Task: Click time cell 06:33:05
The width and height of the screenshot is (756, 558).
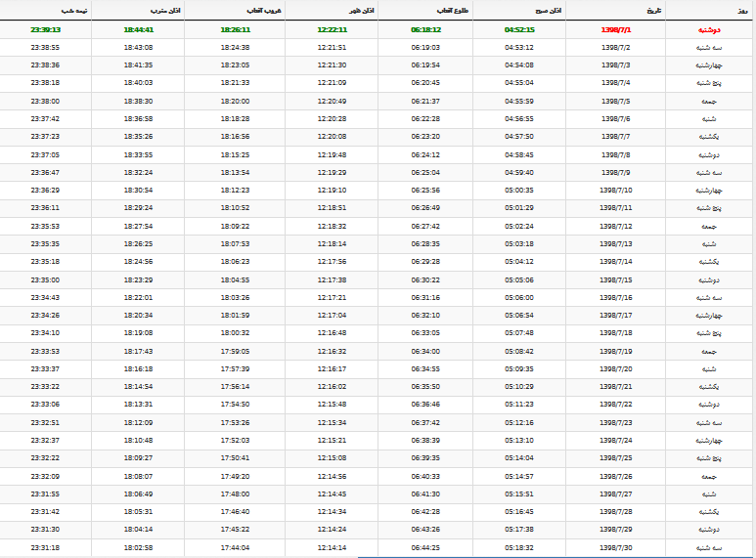Action: [425, 333]
